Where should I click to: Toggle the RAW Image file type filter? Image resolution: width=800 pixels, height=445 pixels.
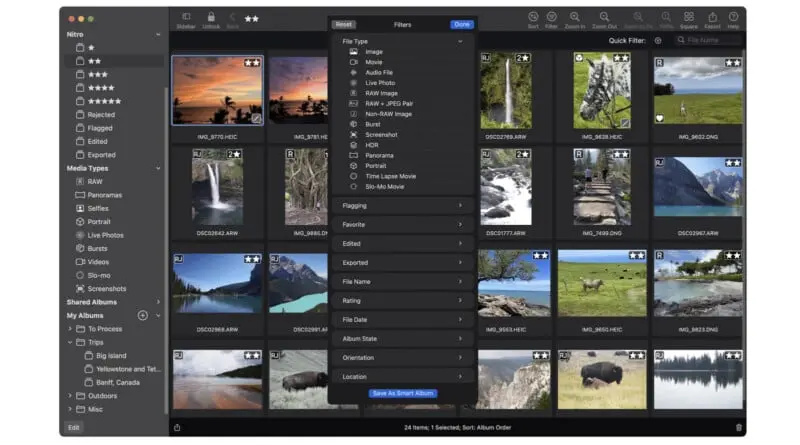tap(381, 93)
